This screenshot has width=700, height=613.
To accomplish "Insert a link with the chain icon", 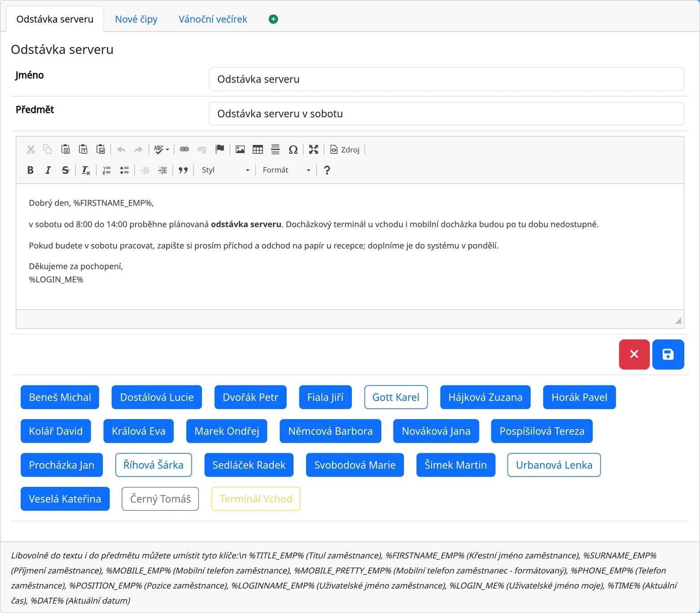I will point(184,149).
